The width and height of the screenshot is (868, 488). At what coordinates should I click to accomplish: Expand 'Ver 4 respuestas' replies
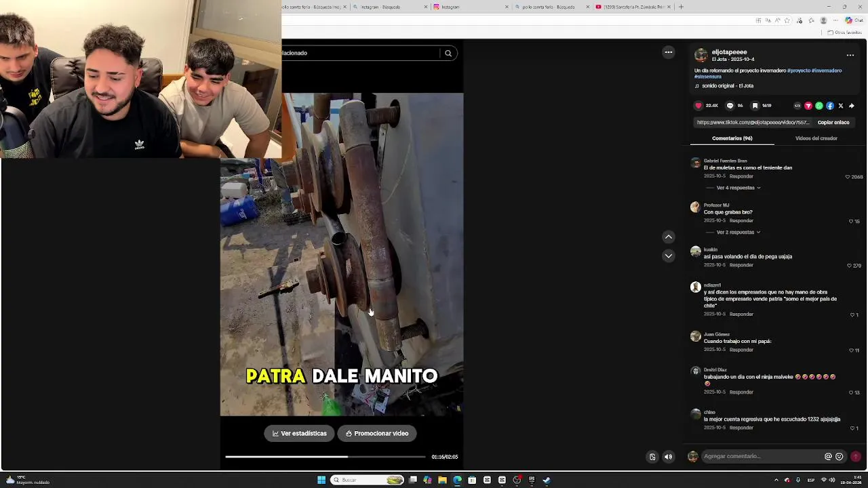coord(738,188)
